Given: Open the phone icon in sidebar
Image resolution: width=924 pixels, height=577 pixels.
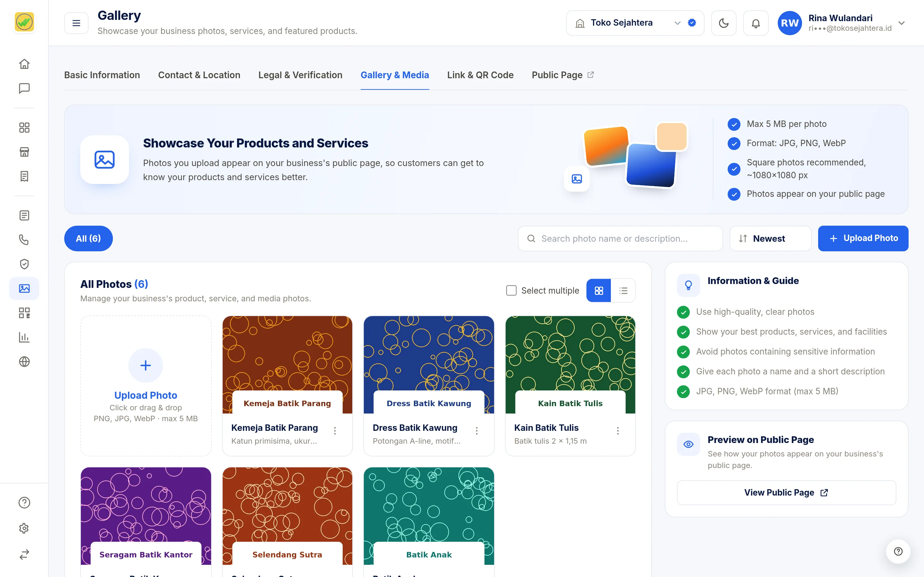Looking at the screenshot, I should tap(24, 240).
